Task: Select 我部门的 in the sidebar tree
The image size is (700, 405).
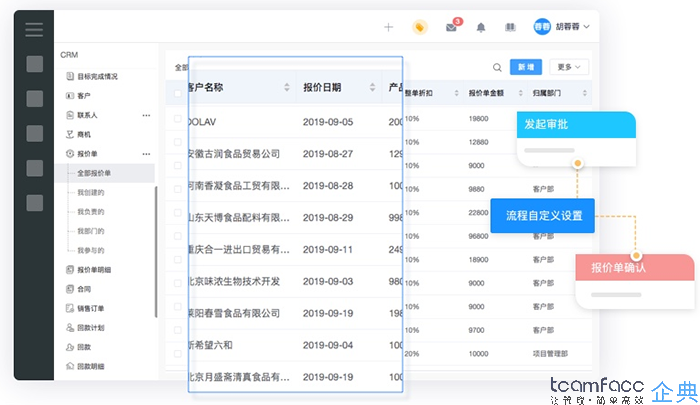Action: [x=91, y=231]
